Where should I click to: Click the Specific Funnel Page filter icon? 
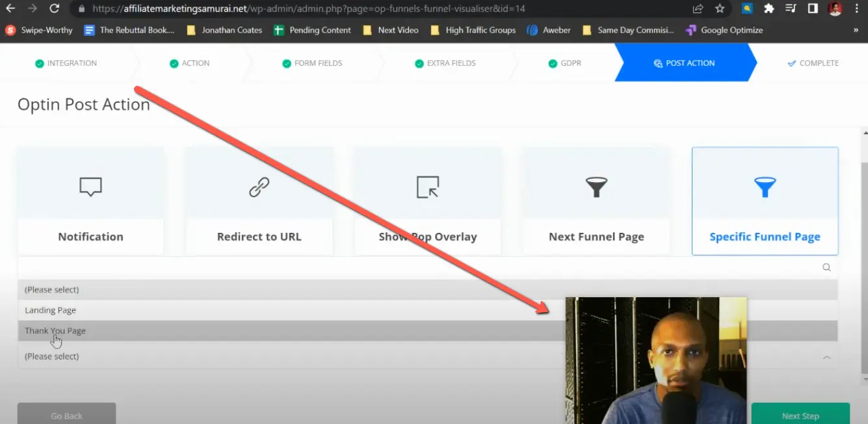pyautogui.click(x=765, y=187)
